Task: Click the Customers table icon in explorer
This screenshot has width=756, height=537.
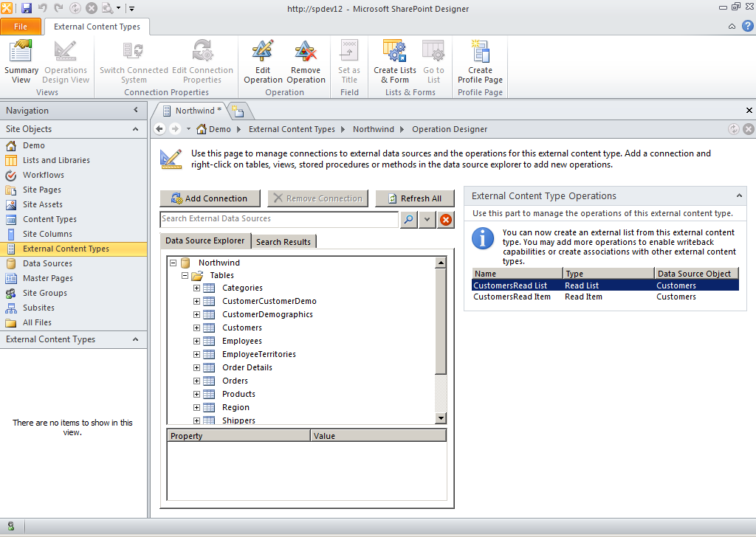Action: [x=209, y=328]
